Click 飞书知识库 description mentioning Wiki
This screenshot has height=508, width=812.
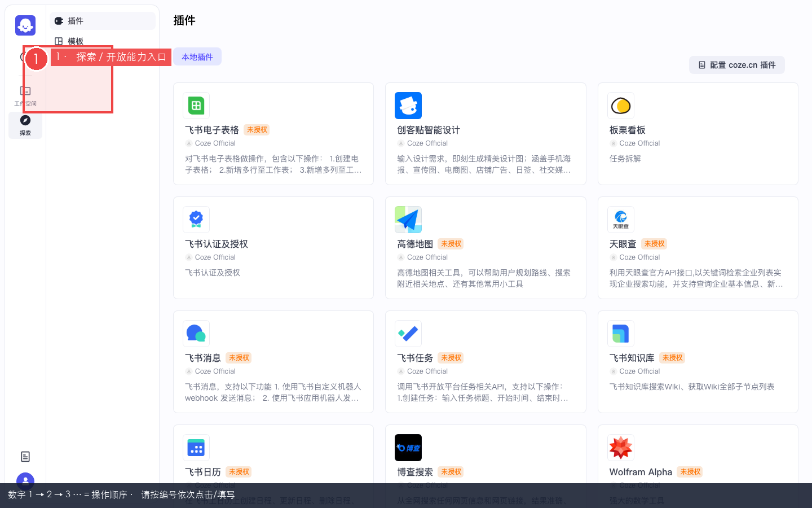tap(692, 387)
